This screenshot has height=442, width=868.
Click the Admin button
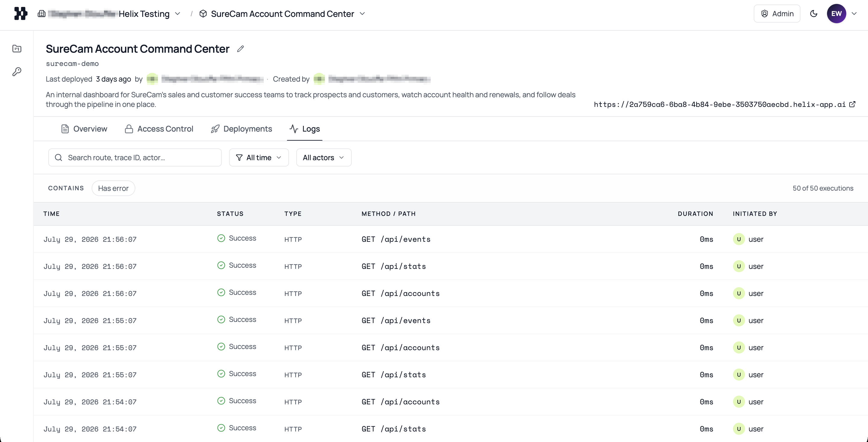777,14
